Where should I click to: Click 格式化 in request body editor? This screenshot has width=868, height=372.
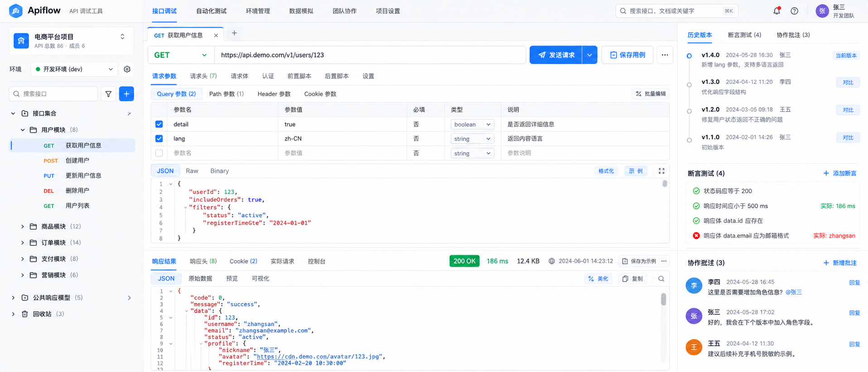coord(606,171)
